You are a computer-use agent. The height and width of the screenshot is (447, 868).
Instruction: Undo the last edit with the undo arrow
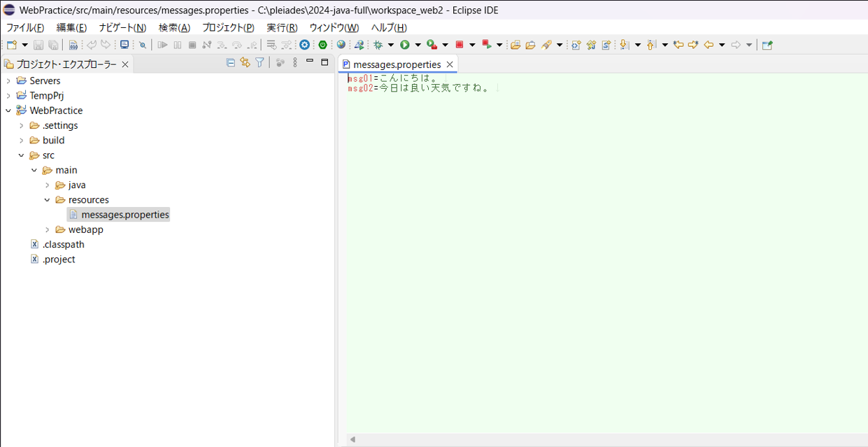(x=92, y=44)
